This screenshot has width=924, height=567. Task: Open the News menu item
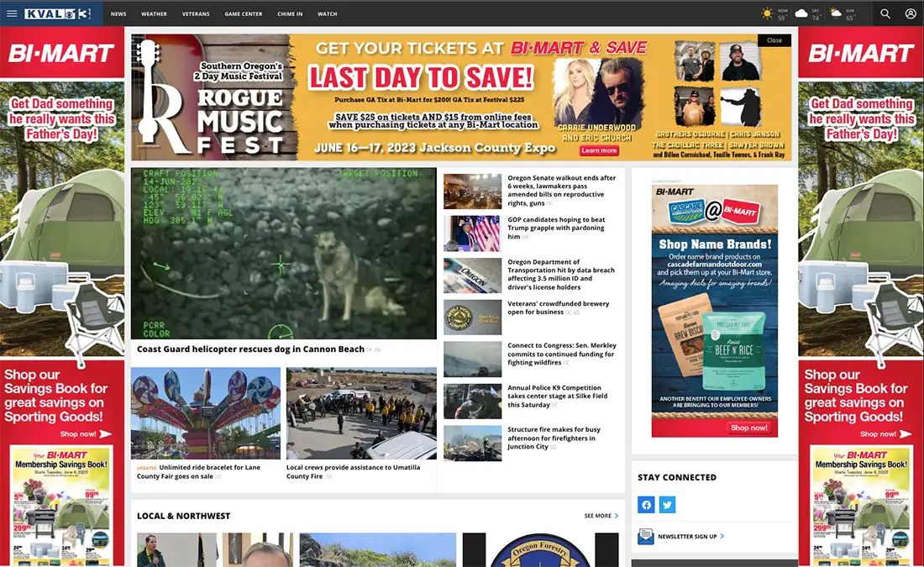coord(118,13)
